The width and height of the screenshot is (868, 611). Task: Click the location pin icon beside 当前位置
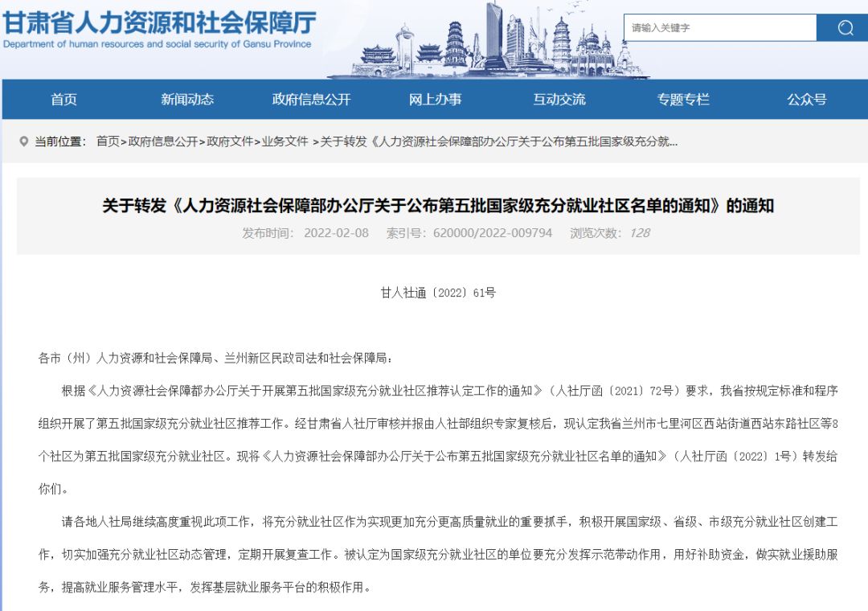[23, 141]
